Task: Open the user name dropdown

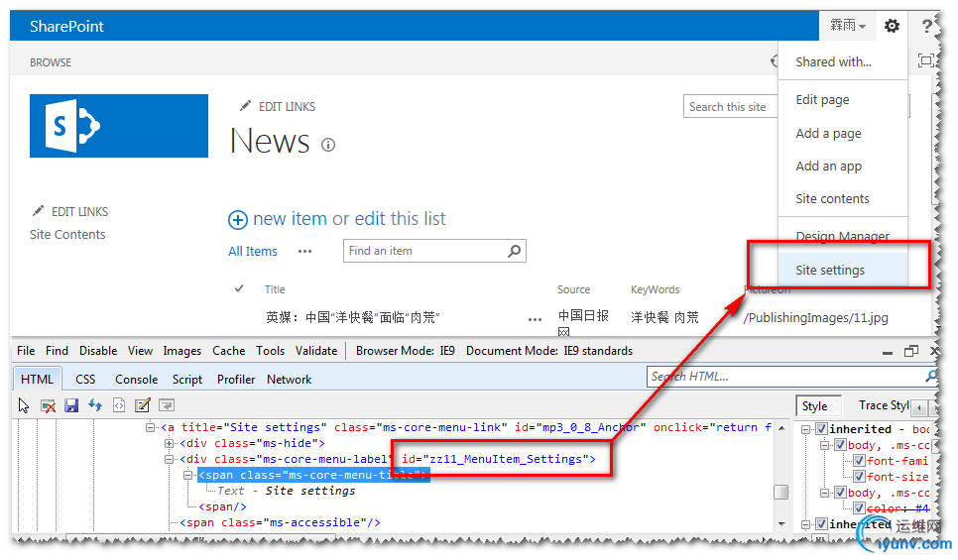Action: [x=848, y=26]
